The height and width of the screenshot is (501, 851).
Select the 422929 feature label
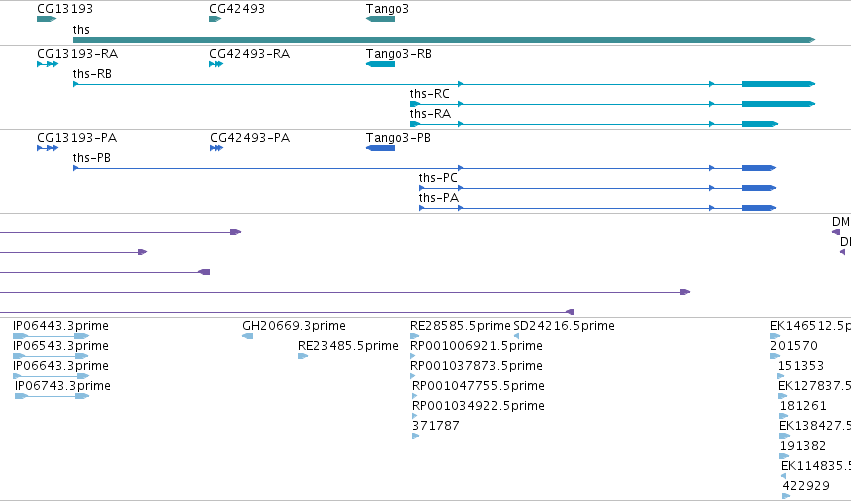805,486
